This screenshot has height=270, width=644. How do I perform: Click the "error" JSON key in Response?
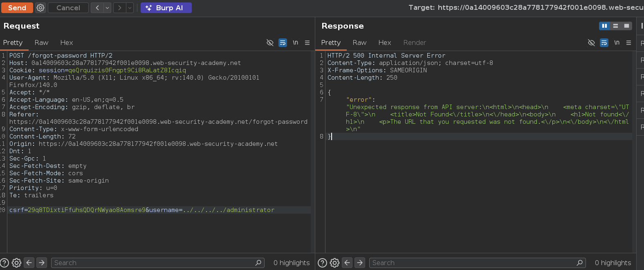click(x=359, y=100)
